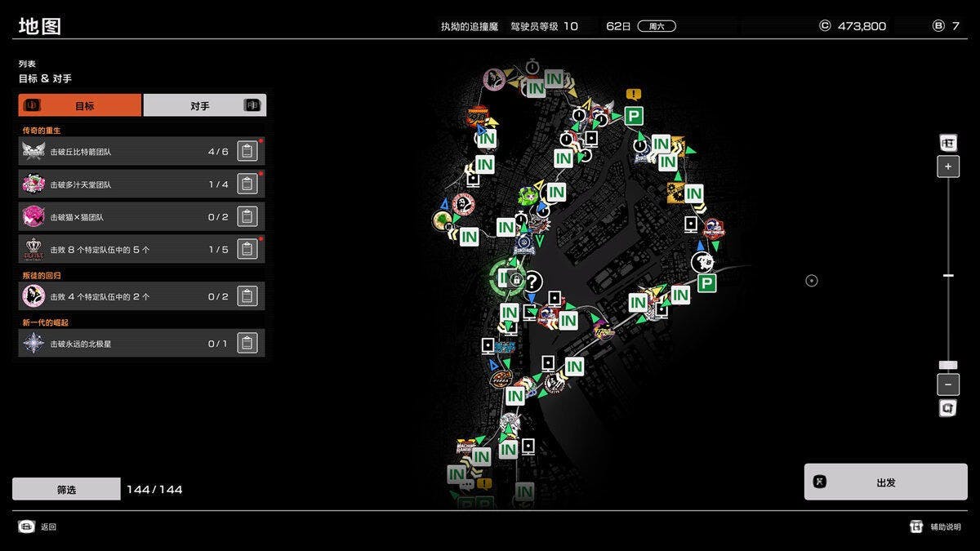Open 辅助说明 help
The height and width of the screenshot is (551, 980).
936,527
